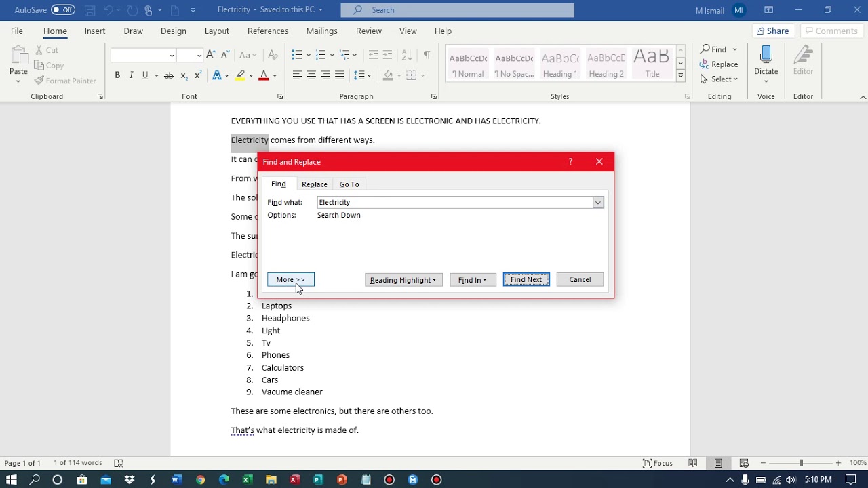
Task: Open the File menu
Action: pos(16,31)
